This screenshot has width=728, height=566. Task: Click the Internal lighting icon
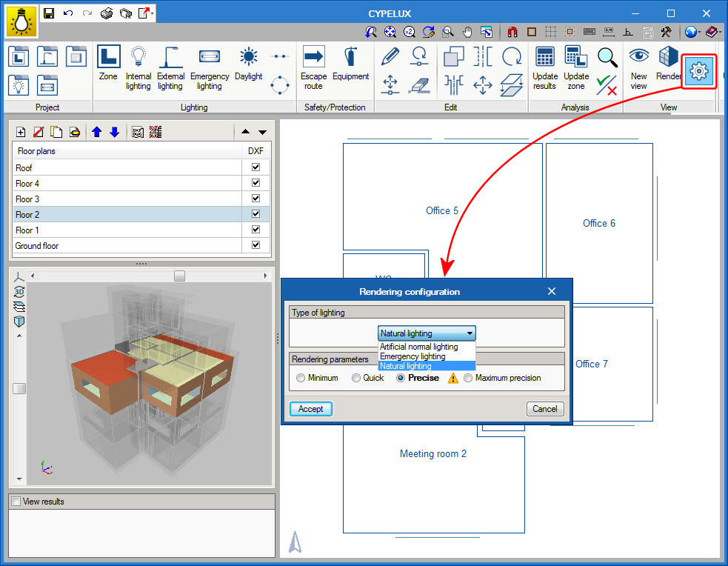pos(138,67)
